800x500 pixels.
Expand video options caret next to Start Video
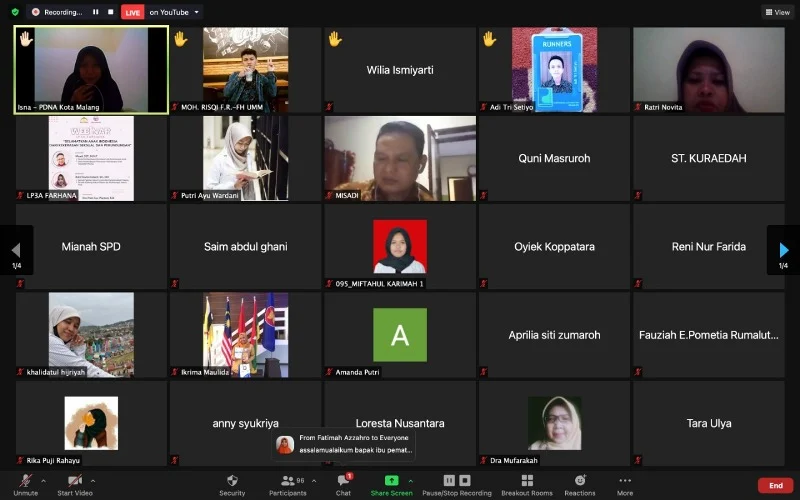pos(93,481)
